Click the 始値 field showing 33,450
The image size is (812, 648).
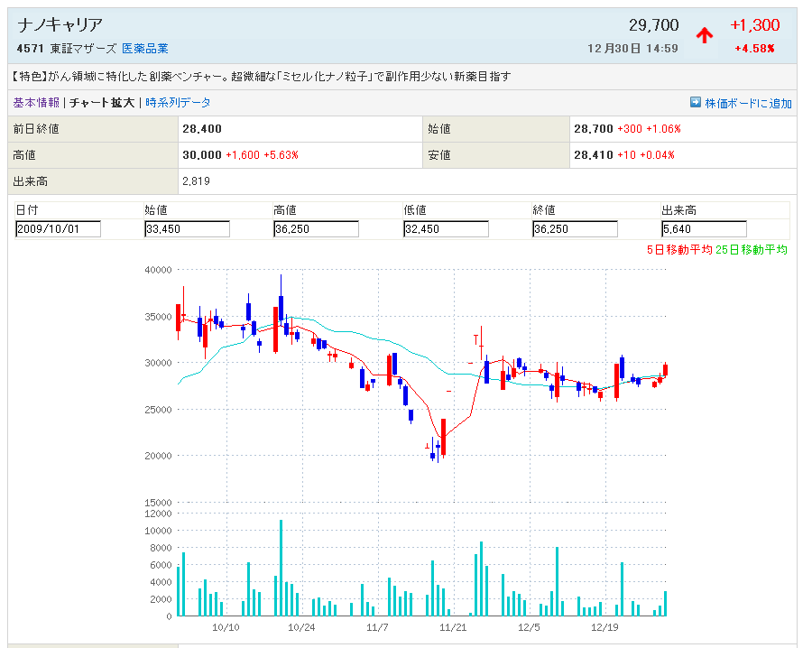pyautogui.click(x=187, y=229)
